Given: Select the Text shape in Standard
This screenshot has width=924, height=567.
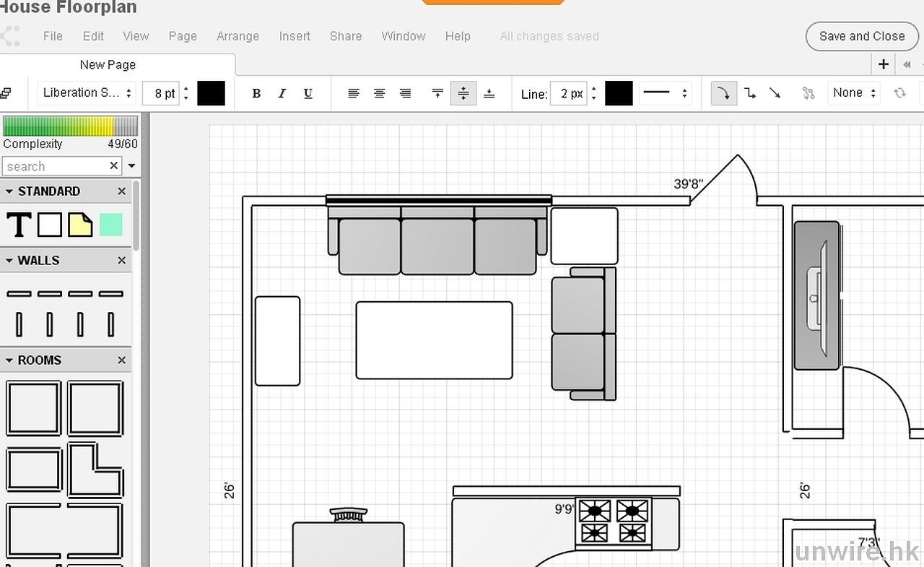Looking at the screenshot, I should click(19, 225).
